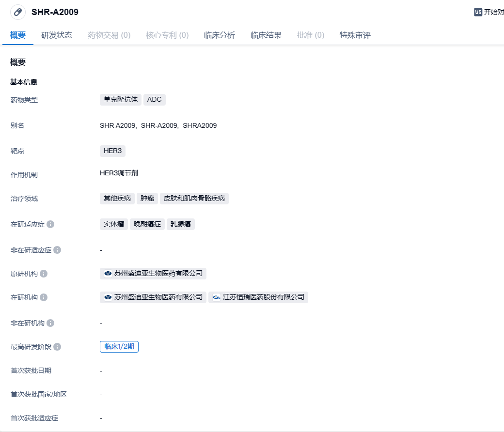Open the 临床分析 tab
Viewport: 504px width, 432px height.
pyautogui.click(x=220, y=35)
